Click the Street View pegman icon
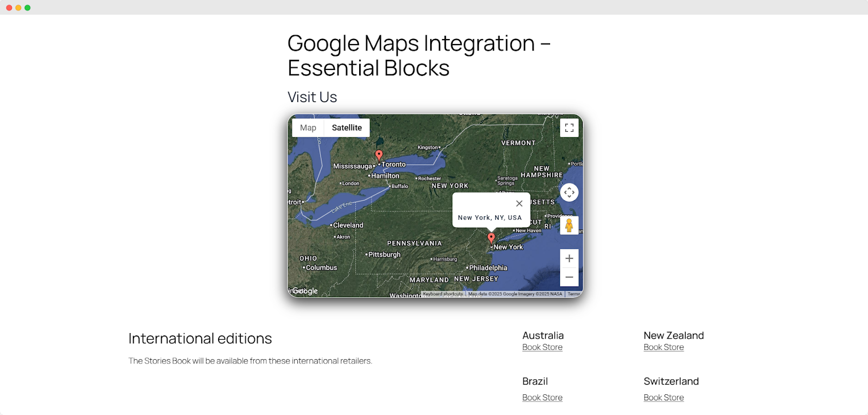868x415 pixels. pos(569,225)
